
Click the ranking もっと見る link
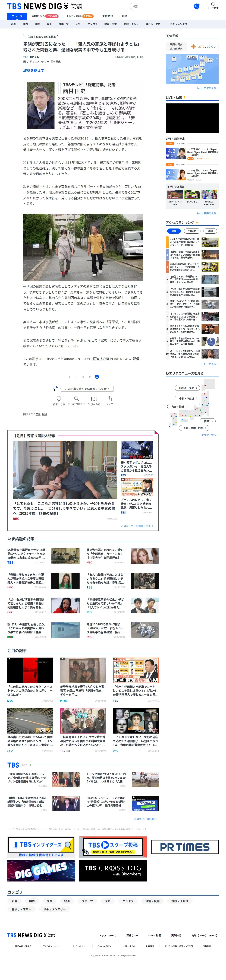[x=211, y=364]
